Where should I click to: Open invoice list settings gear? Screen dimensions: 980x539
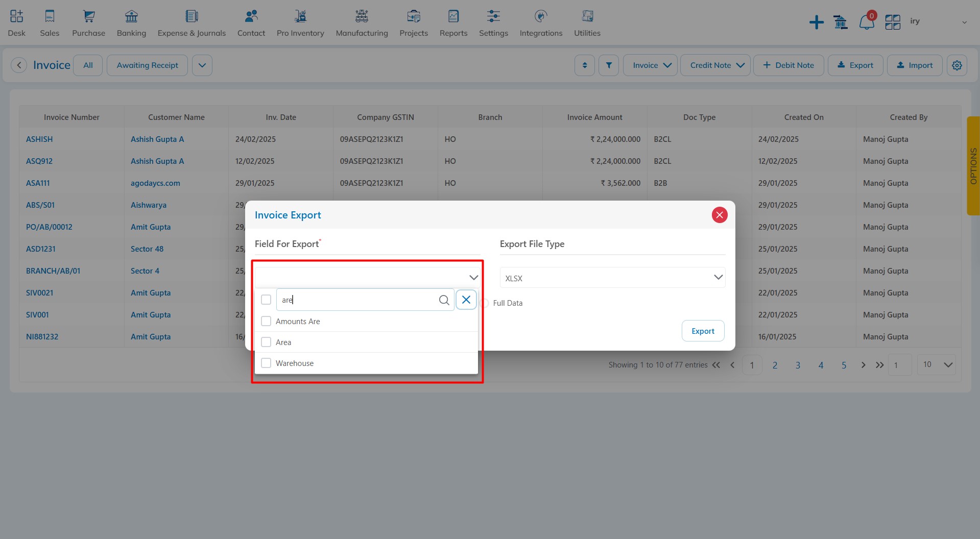point(957,65)
